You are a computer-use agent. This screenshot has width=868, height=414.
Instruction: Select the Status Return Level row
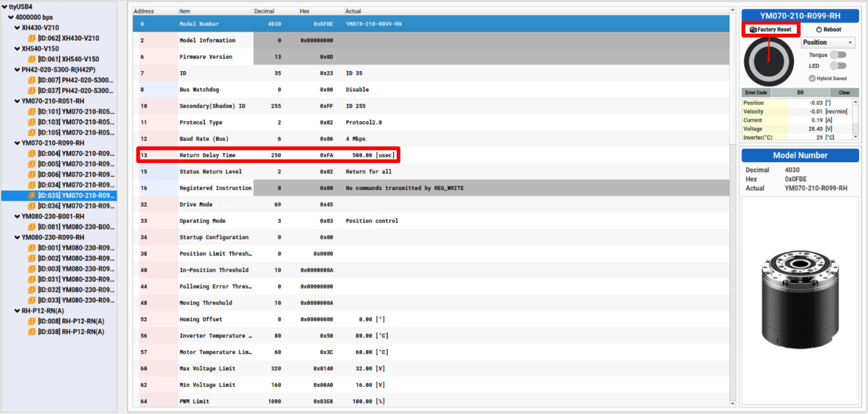[x=431, y=172]
